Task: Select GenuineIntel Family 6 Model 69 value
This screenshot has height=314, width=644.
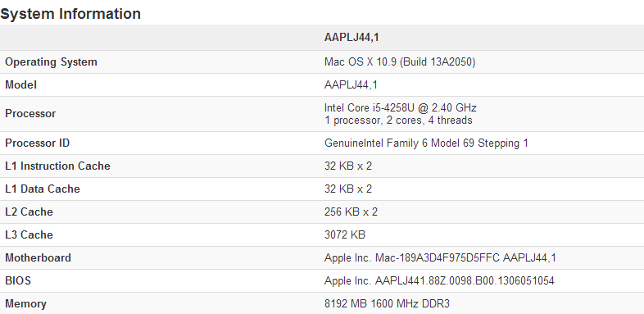Action: click(426, 143)
